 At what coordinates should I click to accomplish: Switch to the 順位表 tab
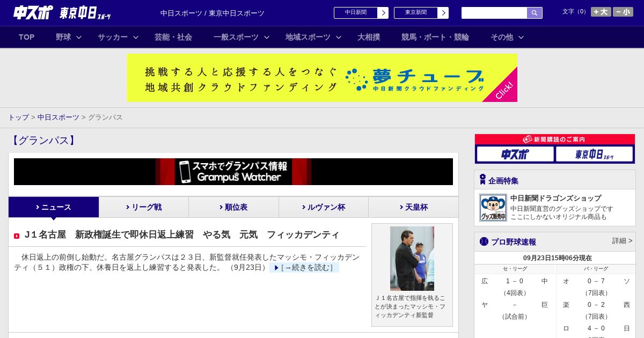click(233, 207)
